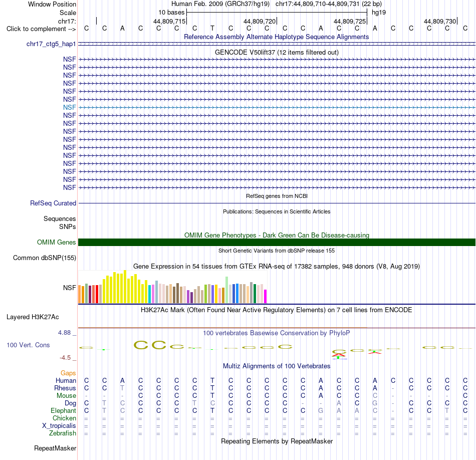Select the Chicken species row label
Viewport: 476px width, 460px height.
[x=64, y=418]
